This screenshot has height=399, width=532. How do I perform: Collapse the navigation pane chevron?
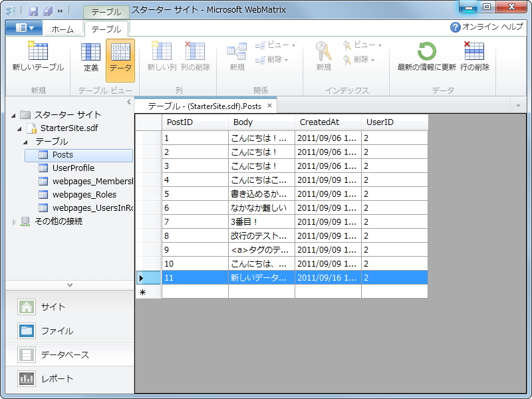(x=128, y=102)
